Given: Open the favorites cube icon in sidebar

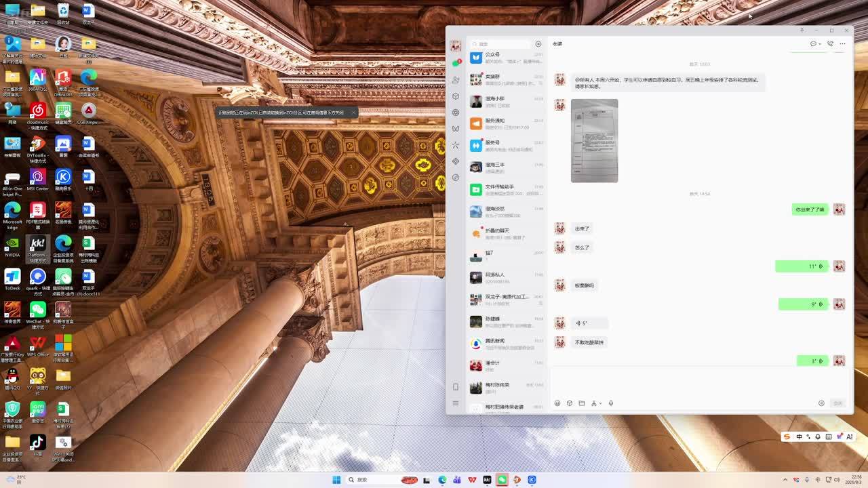Looking at the screenshot, I should click(456, 96).
